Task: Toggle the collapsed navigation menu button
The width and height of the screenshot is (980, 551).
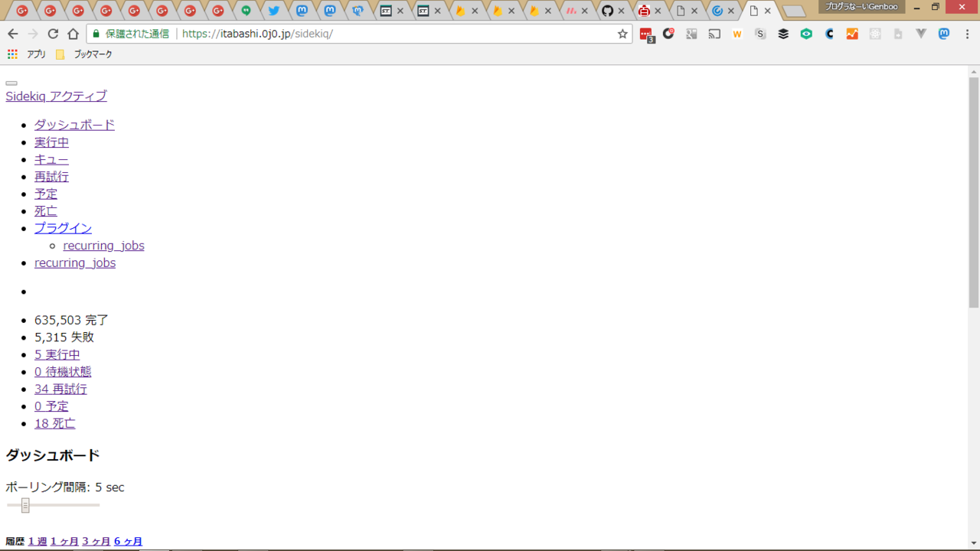Action: point(11,83)
